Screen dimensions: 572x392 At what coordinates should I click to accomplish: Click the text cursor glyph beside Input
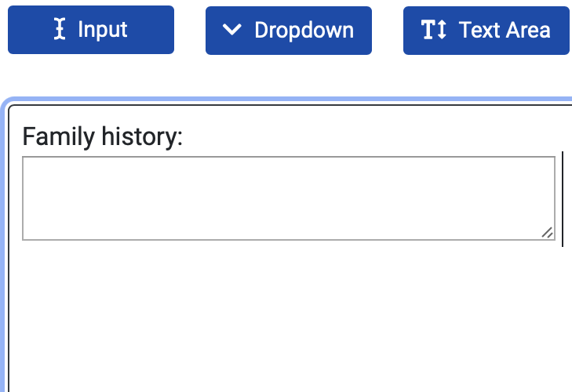pyautogui.click(x=60, y=29)
